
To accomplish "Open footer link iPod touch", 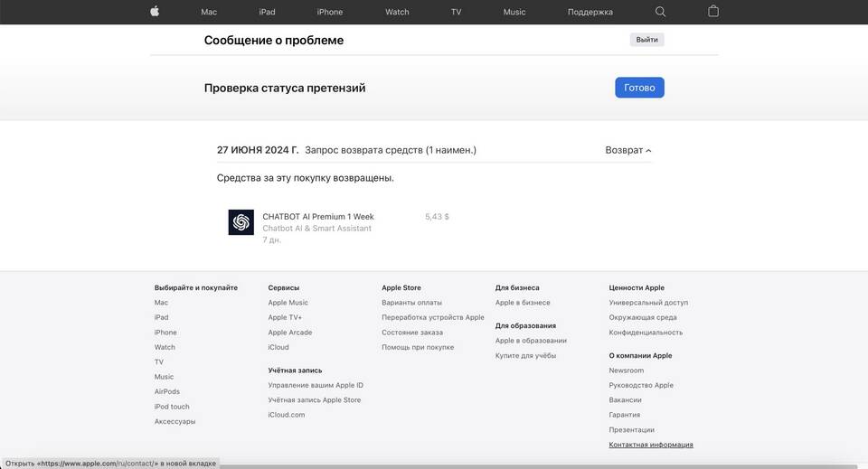I will click(x=172, y=407).
